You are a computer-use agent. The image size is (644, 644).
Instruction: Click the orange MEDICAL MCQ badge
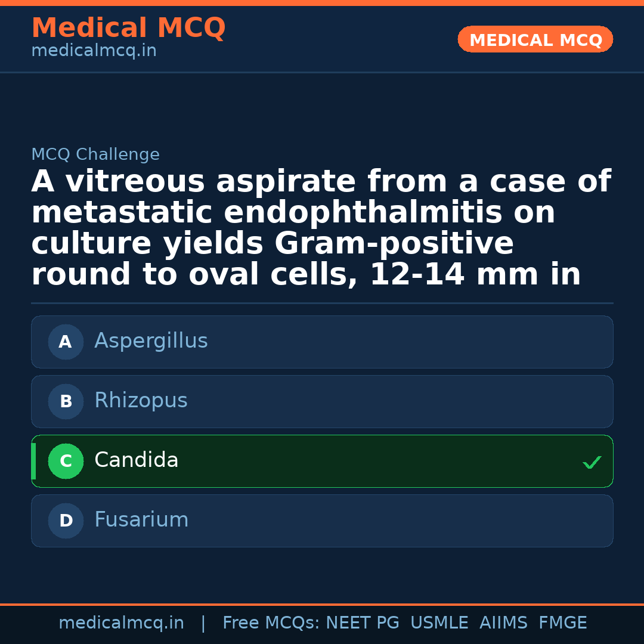(x=535, y=40)
